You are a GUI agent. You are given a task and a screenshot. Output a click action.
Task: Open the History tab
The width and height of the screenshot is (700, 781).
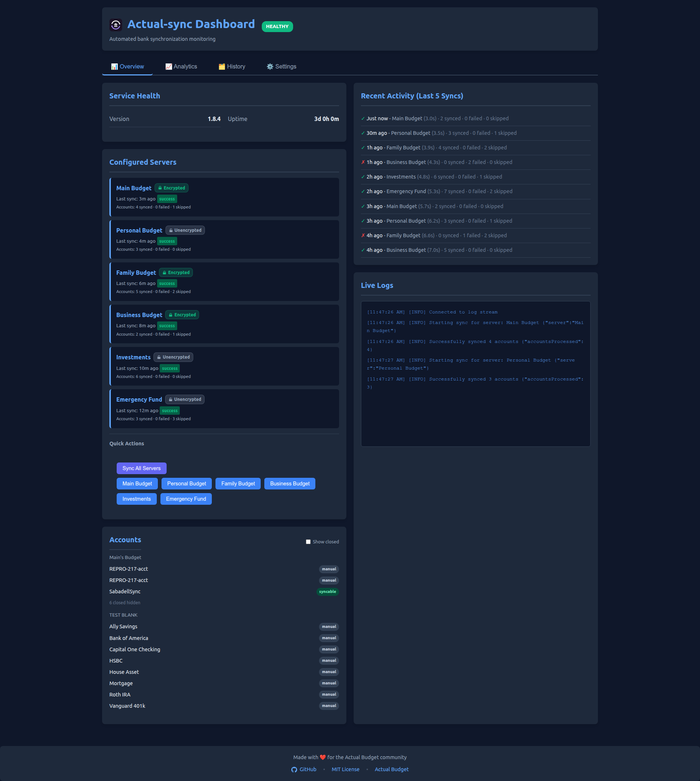pos(232,67)
